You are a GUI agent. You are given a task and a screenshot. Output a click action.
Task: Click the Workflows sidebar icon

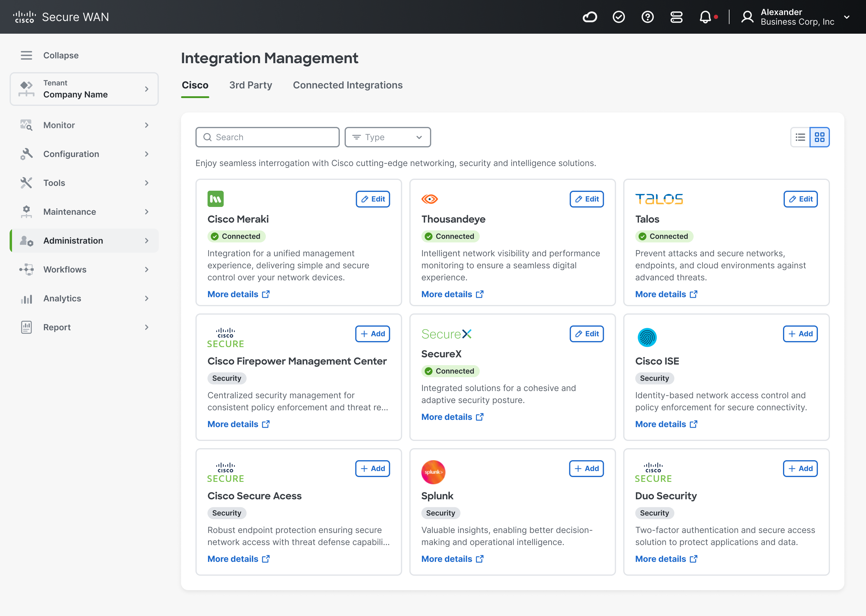click(x=26, y=269)
